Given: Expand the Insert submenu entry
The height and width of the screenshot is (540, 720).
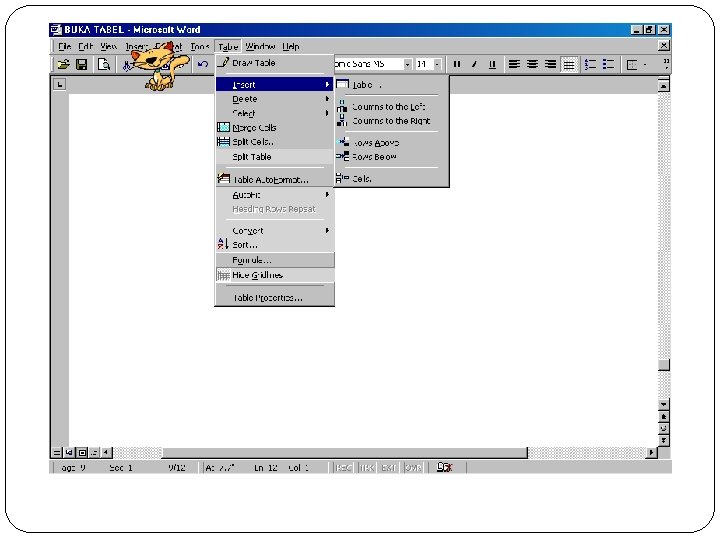Looking at the screenshot, I should (x=275, y=84).
